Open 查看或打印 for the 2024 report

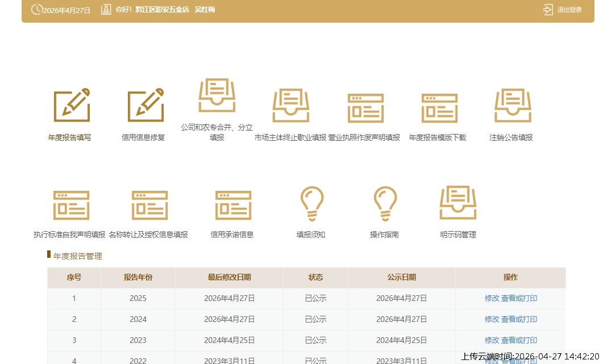pyautogui.click(x=519, y=319)
